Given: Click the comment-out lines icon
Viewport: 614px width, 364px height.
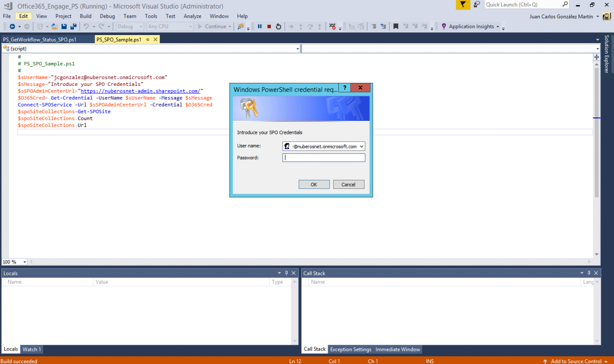Looking at the screenshot, I should click(374, 26).
